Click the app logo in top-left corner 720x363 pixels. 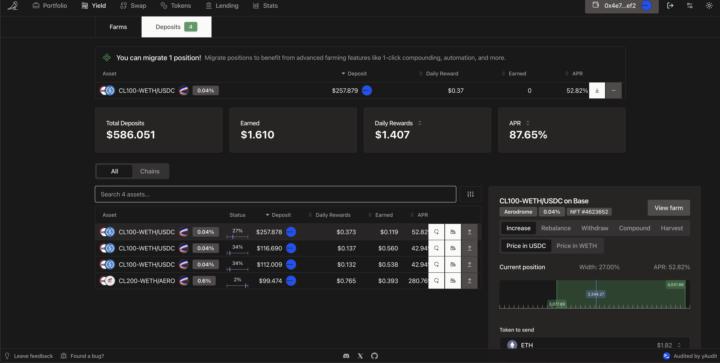[x=13, y=6]
